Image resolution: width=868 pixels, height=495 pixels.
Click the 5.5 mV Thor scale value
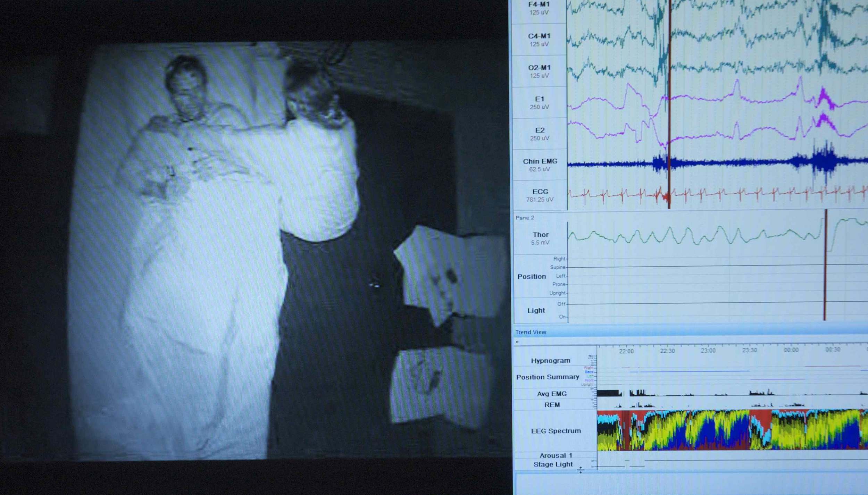click(x=540, y=243)
